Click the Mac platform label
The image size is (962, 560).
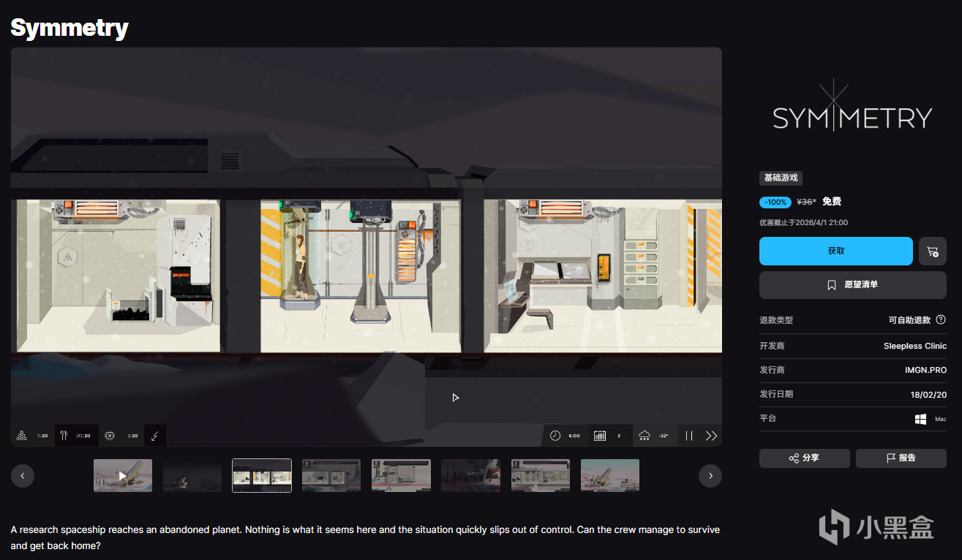(941, 420)
